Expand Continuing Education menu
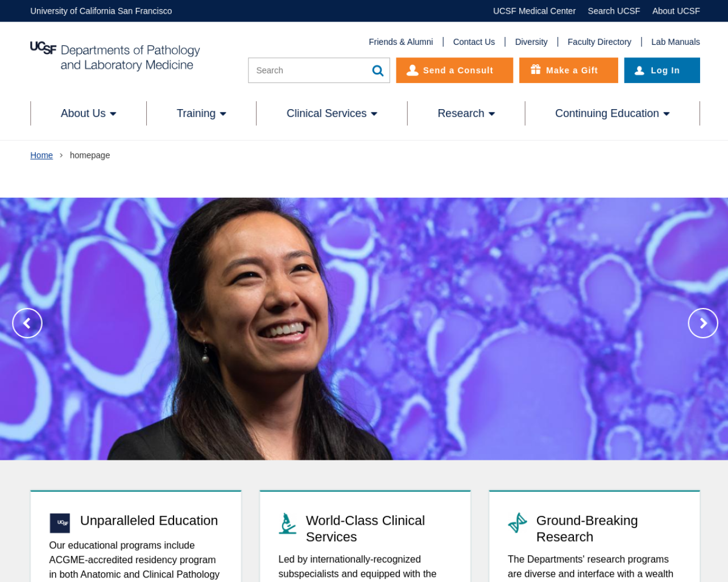The height and width of the screenshot is (582, 728). pyautogui.click(x=613, y=114)
